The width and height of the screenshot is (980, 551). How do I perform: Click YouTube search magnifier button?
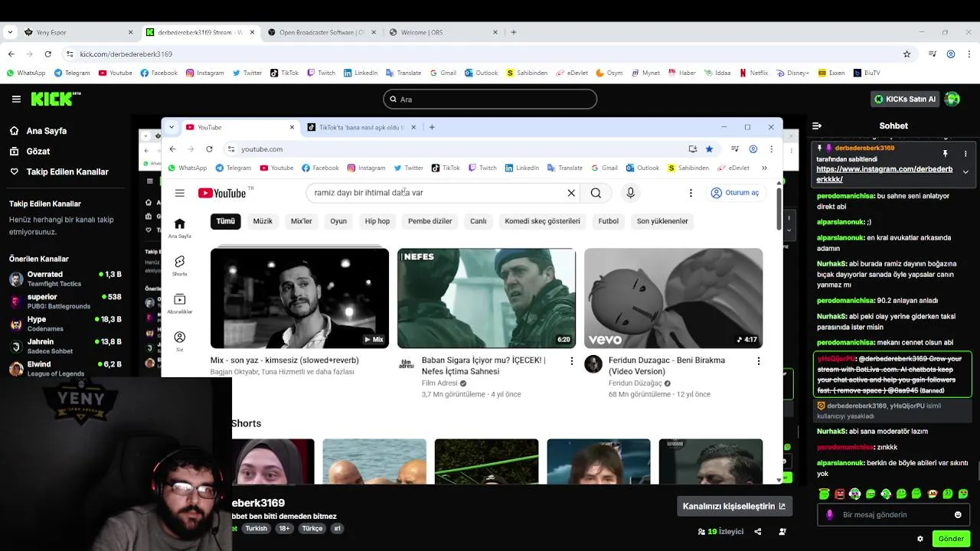596,193
